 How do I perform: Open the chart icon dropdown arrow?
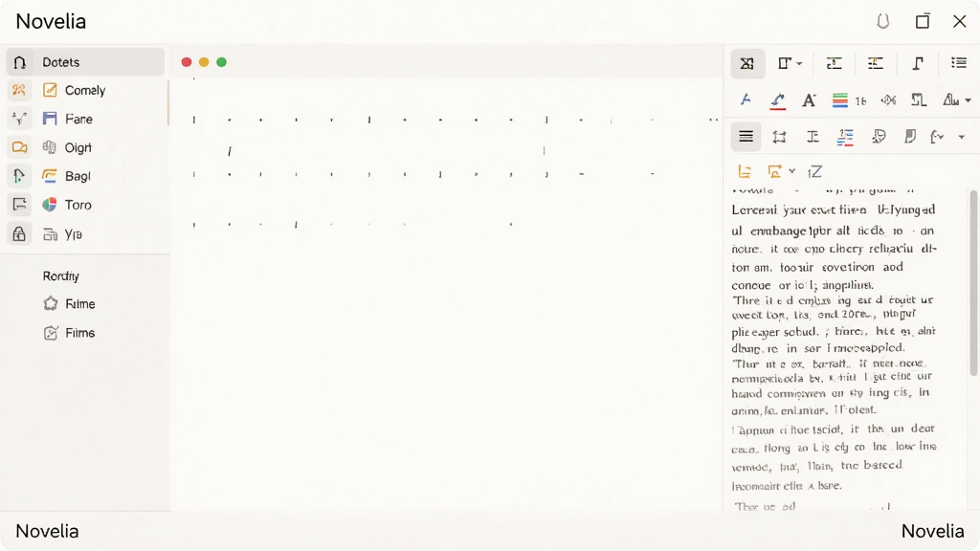tap(969, 100)
